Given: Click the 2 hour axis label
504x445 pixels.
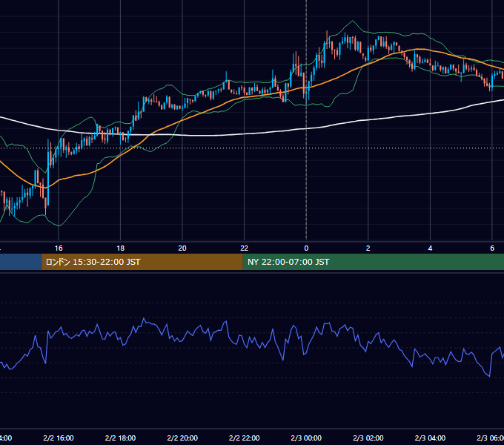Looking at the screenshot, I should (368, 248).
